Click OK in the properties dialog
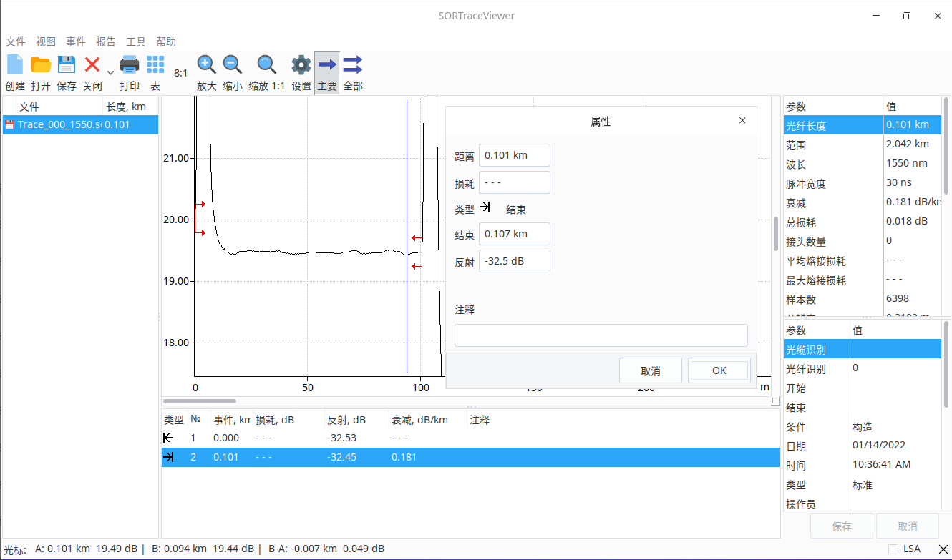Screen dimensions: 952x560 719,370
